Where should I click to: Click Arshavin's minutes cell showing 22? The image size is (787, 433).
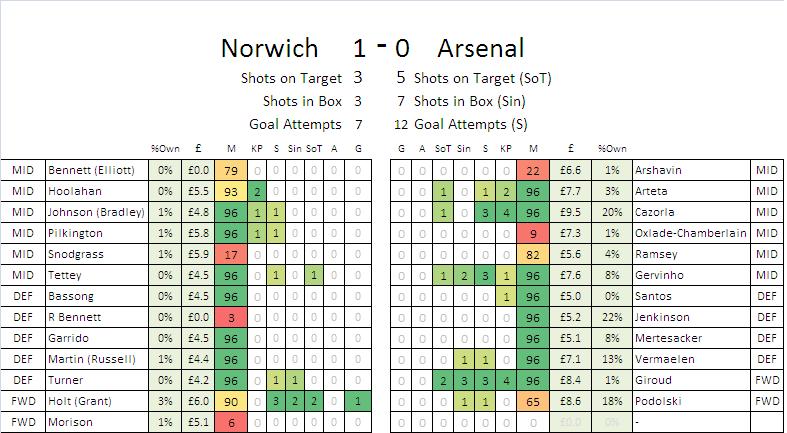pyautogui.click(x=532, y=170)
